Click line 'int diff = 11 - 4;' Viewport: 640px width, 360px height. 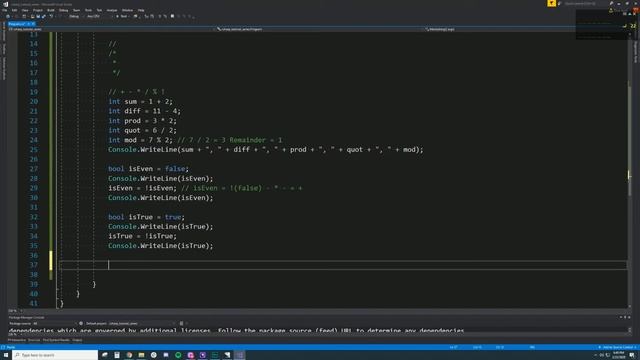(144, 111)
